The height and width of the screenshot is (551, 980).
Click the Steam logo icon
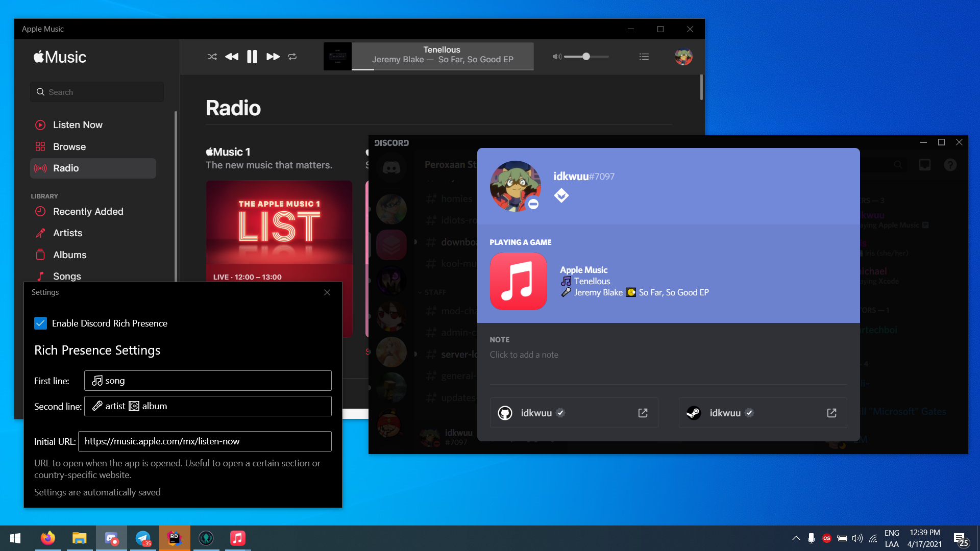tap(693, 413)
